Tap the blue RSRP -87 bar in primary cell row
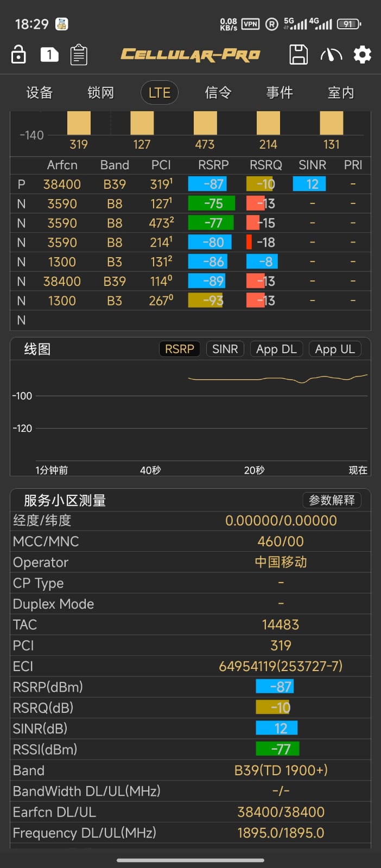Image resolution: width=381 pixels, height=868 pixels. coord(207,184)
